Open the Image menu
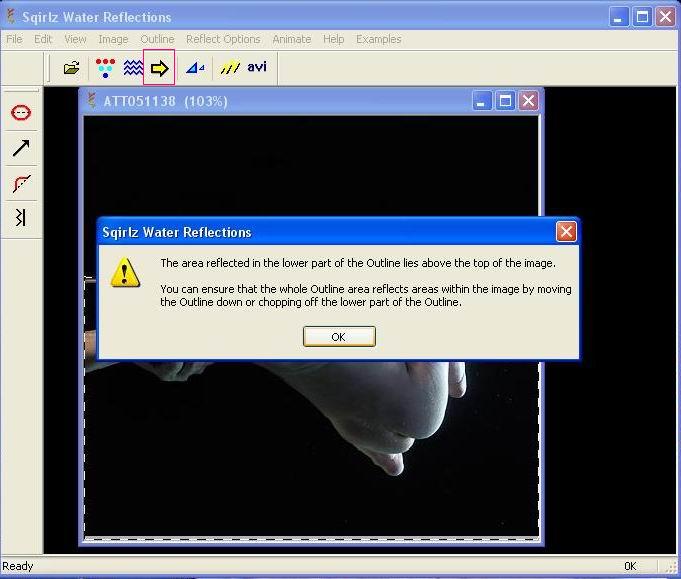This screenshot has height=579, width=681. (113, 39)
